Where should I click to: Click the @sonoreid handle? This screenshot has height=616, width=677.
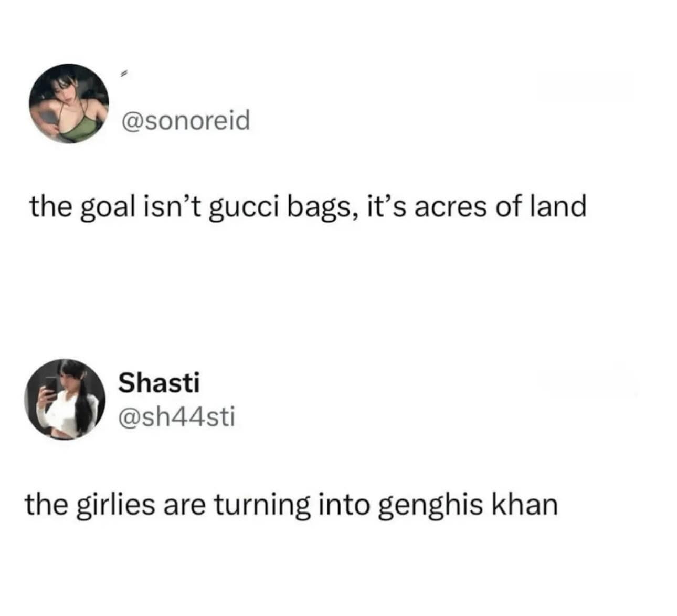[x=186, y=121]
